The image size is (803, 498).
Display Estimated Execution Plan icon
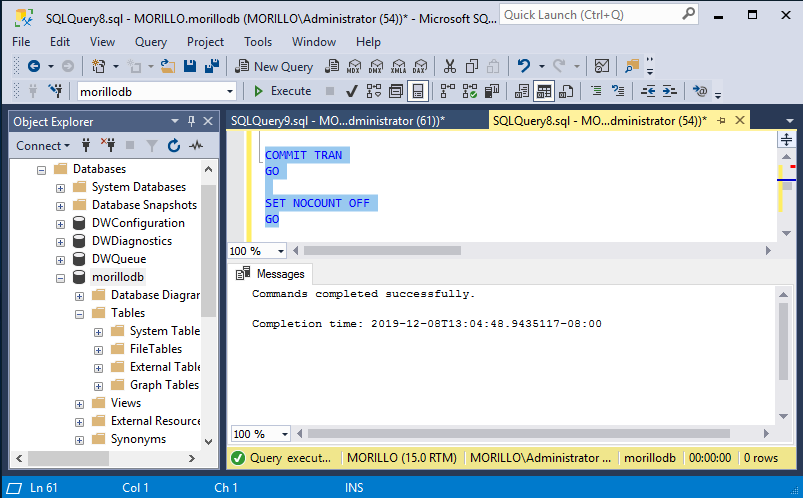[374, 91]
